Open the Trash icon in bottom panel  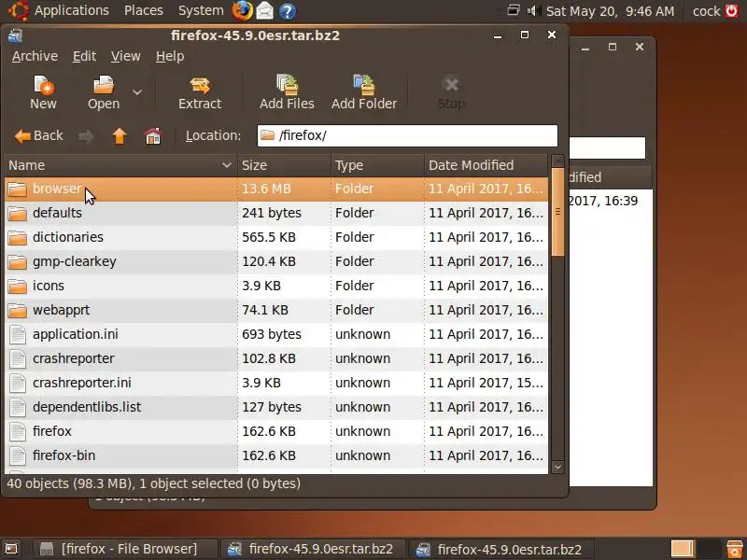point(734,549)
